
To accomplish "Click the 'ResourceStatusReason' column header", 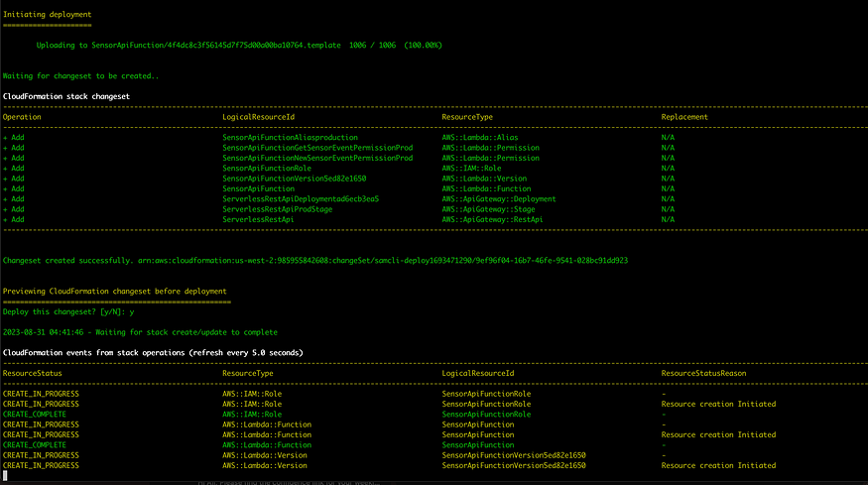I will (703, 373).
